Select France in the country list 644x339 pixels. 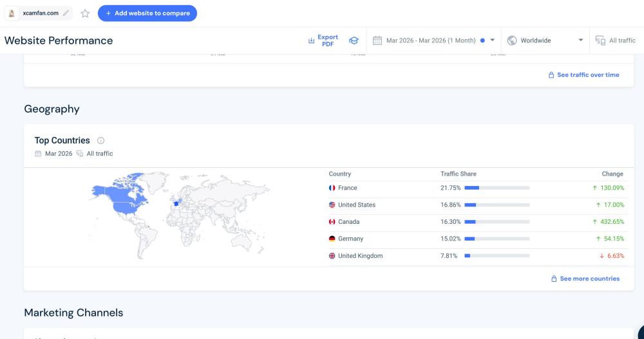coord(347,188)
